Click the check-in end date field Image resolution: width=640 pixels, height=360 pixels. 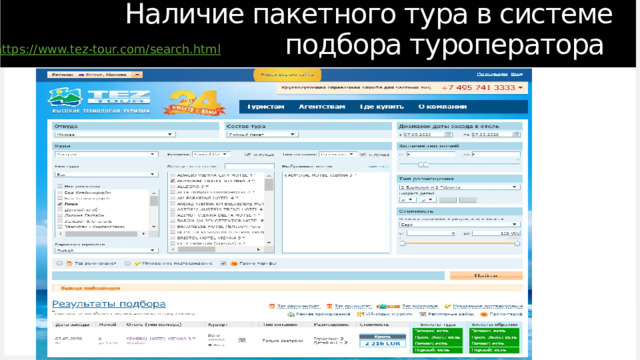point(491,134)
